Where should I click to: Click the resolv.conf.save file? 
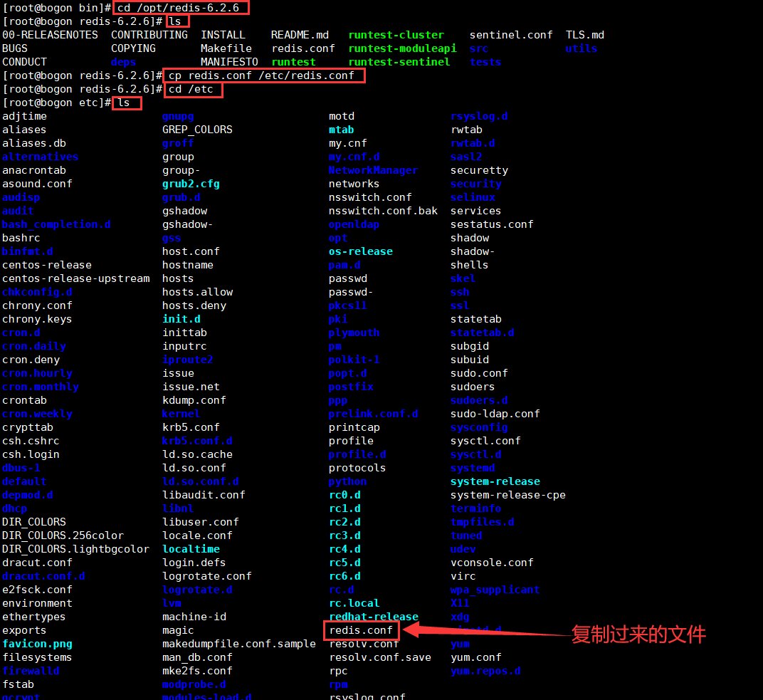point(380,658)
